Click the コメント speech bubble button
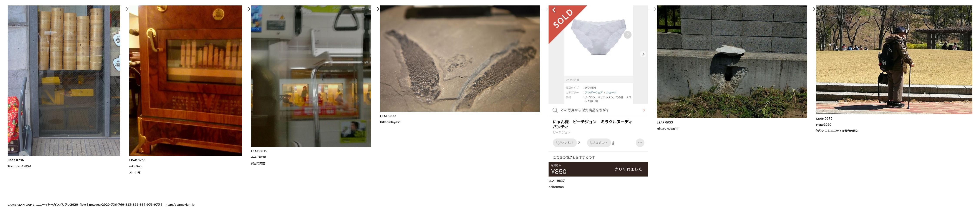 click(599, 143)
